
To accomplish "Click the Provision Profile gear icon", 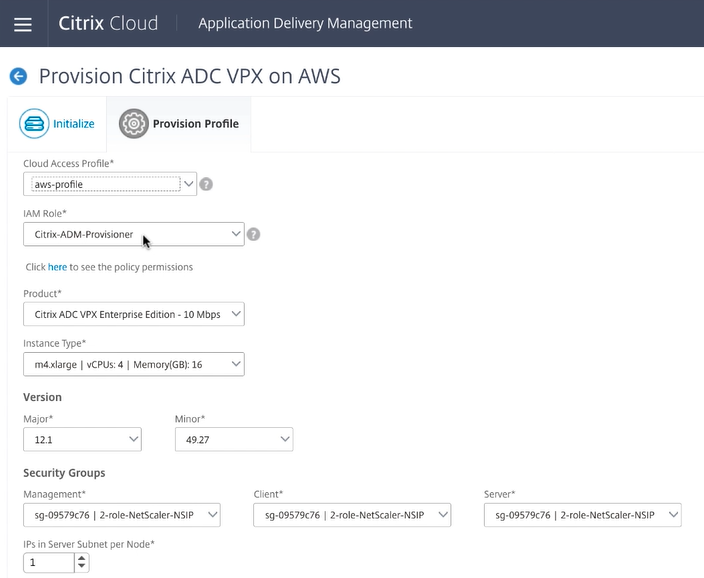I will tap(133, 124).
